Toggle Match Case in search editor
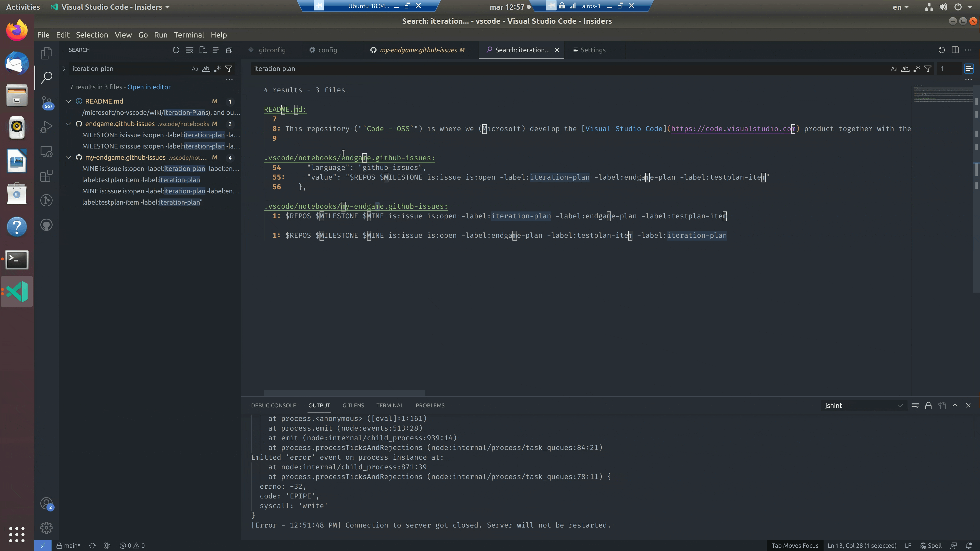This screenshot has height=551, width=980. [x=894, y=68]
